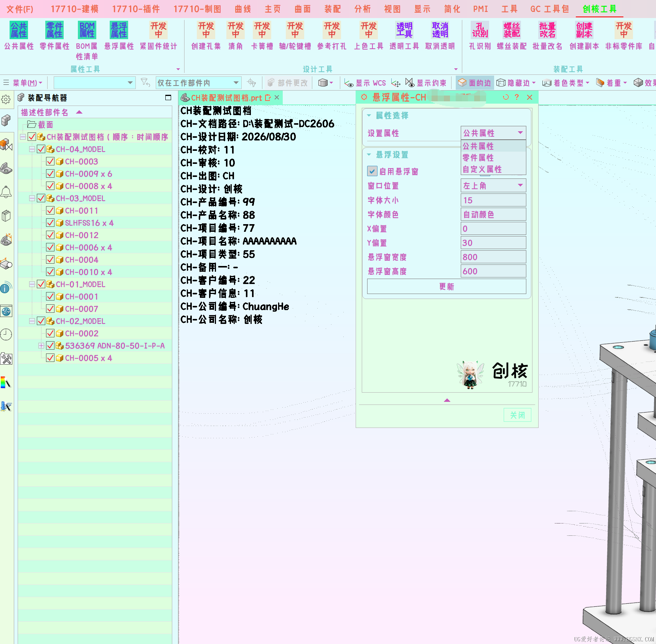
Task: Collapse the CH-02_MODEL tree node
Action: pos(32,321)
